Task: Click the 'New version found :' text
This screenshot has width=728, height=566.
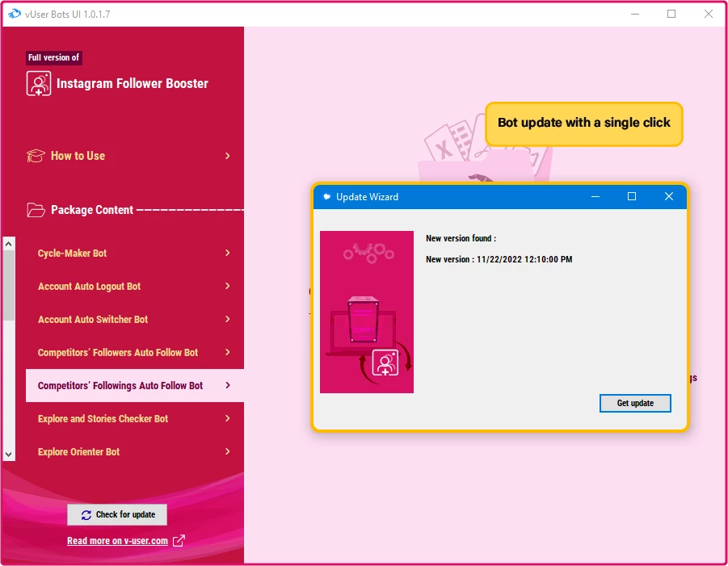Action: click(x=461, y=238)
